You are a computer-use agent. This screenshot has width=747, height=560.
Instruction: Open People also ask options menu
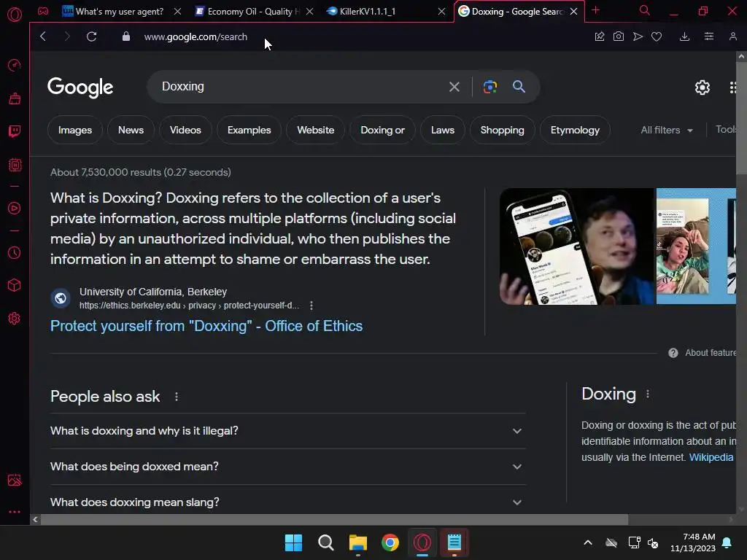pos(177,397)
